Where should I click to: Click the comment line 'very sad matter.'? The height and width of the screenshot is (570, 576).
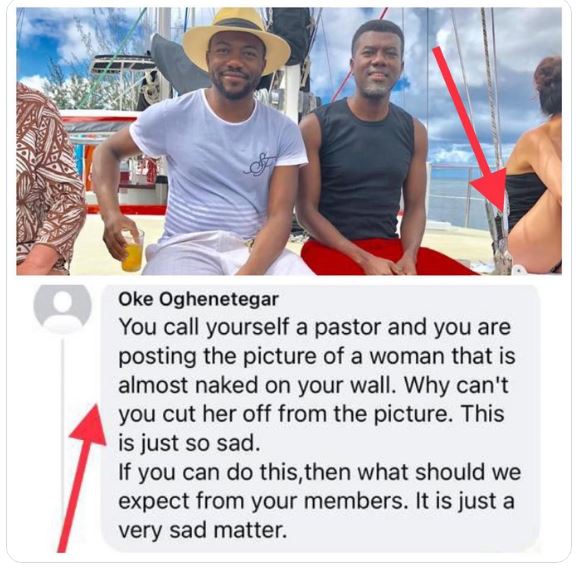[x=202, y=530]
